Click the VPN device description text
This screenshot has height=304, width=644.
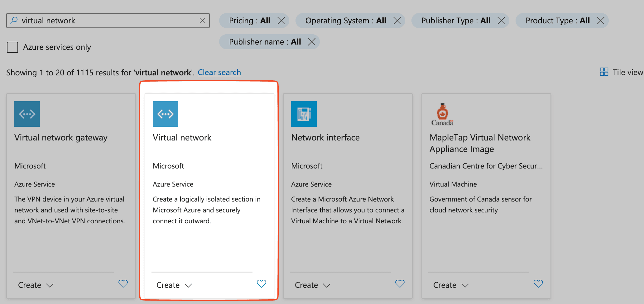(x=70, y=210)
